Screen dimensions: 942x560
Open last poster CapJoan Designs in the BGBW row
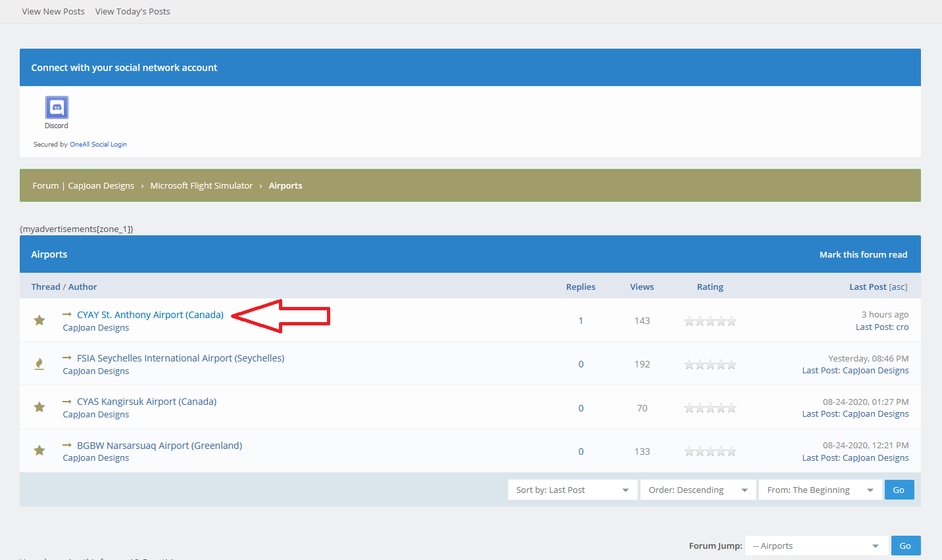[876, 458]
